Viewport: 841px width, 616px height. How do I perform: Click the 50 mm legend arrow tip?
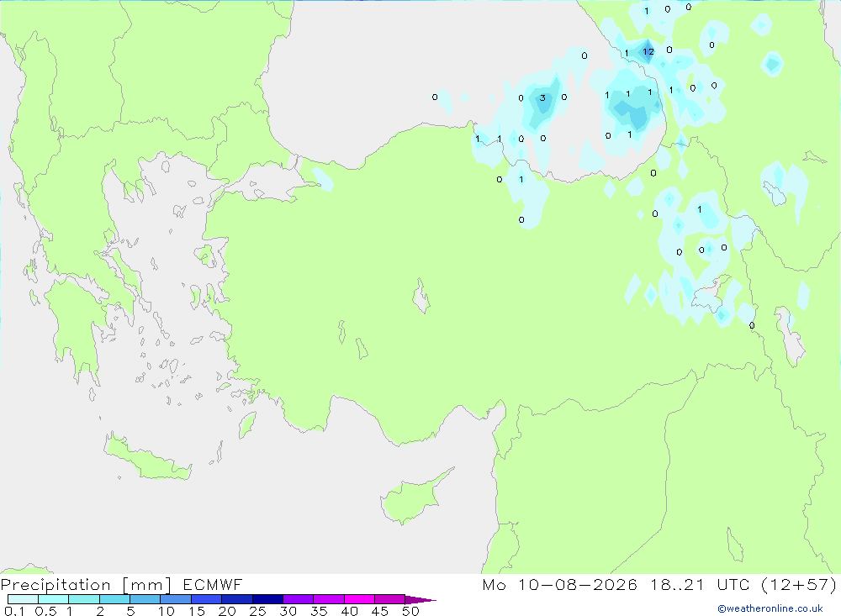click(421, 599)
